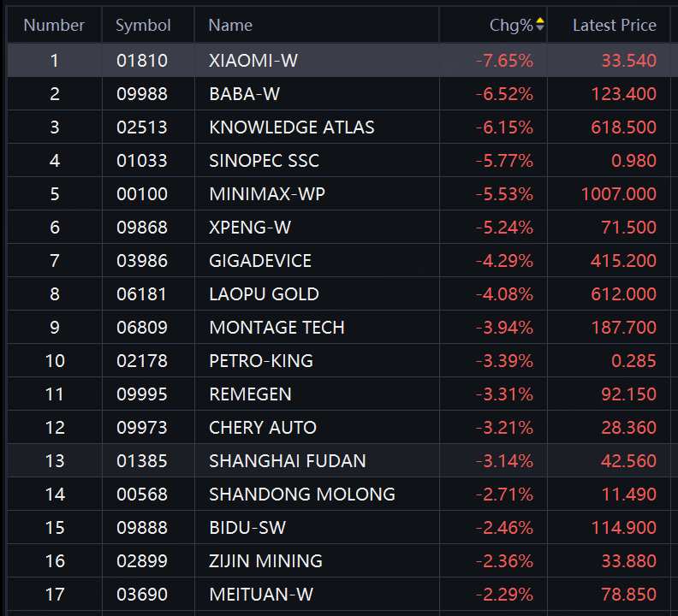This screenshot has height=616, width=678.
Task: Select the MEITUAN-W stock name
Action: tap(261, 595)
